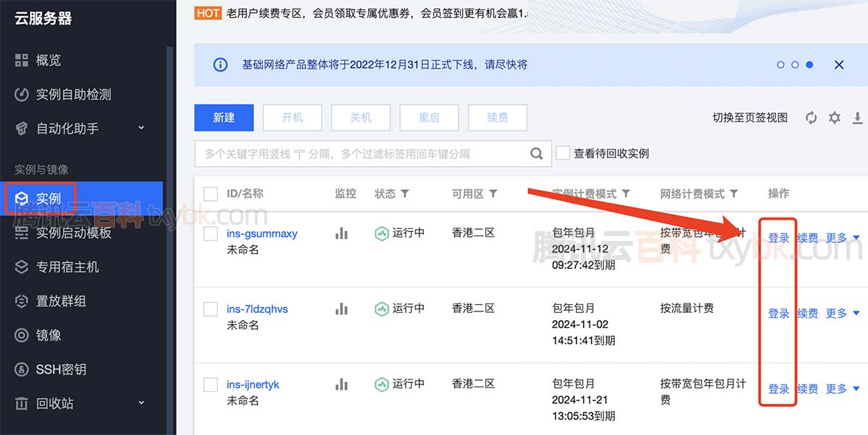Click 续费 for ins-ijnertyk
868x435 pixels.
(x=808, y=389)
